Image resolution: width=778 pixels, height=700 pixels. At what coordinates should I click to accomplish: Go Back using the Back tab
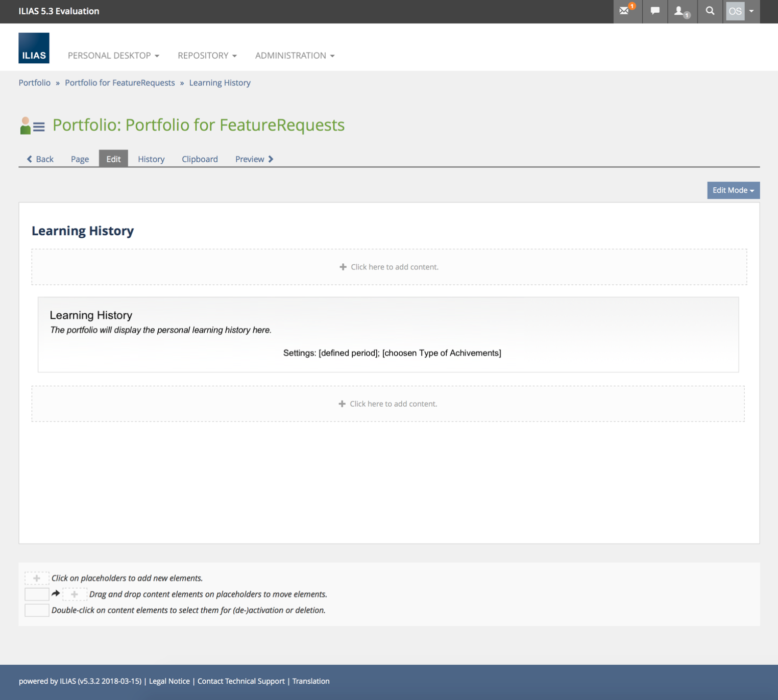[x=40, y=159]
